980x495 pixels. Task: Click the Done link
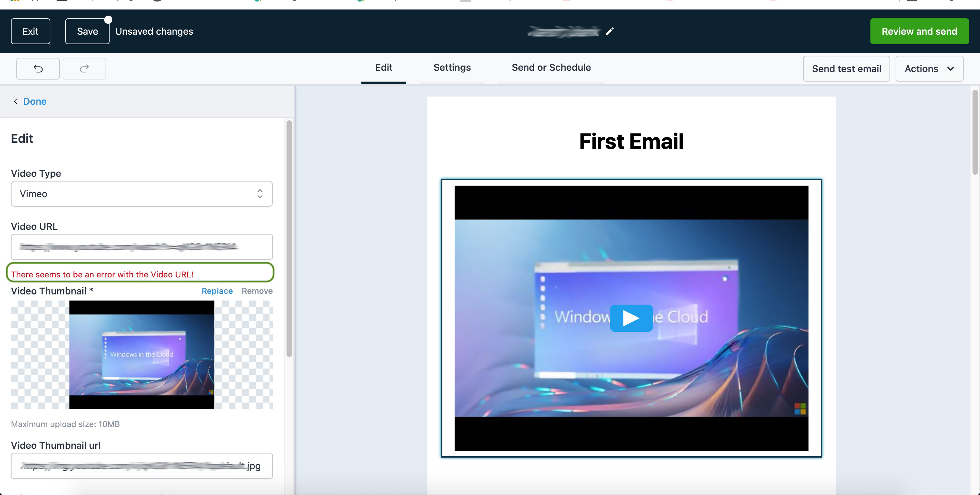(x=35, y=101)
